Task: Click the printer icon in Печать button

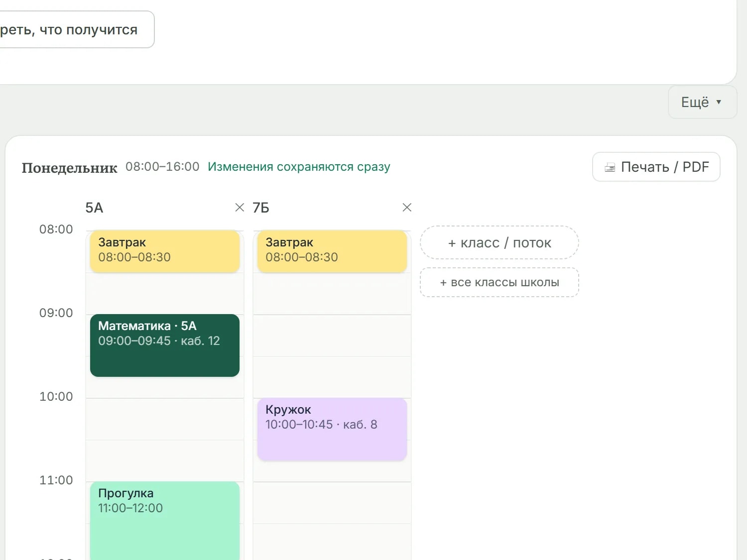Action: [x=610, y=167]
